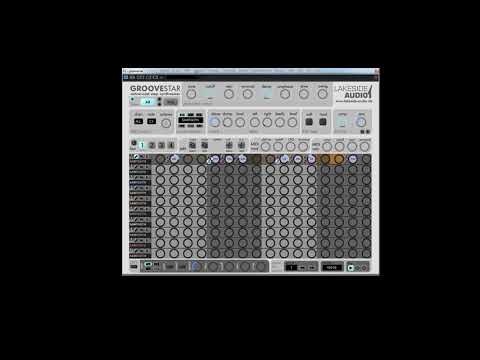This screenshot has width=480, height=360.
Task: Start playback with the green play button
Action: click(x=350, y=268)
